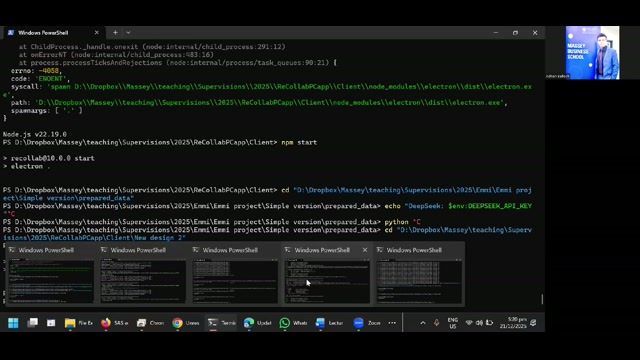Select the fourth Windows PowerShell preview thumbnail

coord(327,275)
